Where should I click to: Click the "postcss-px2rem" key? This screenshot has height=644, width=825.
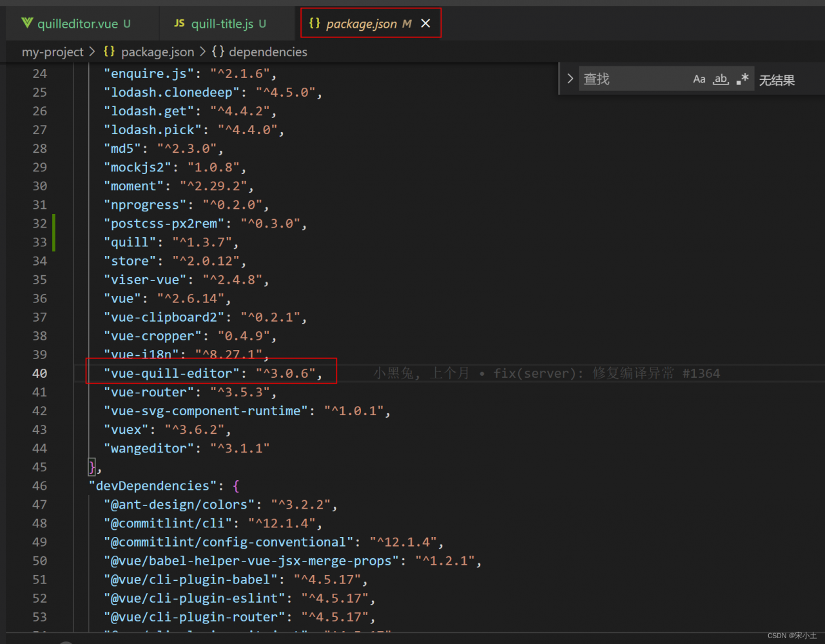tap(164, 224)
